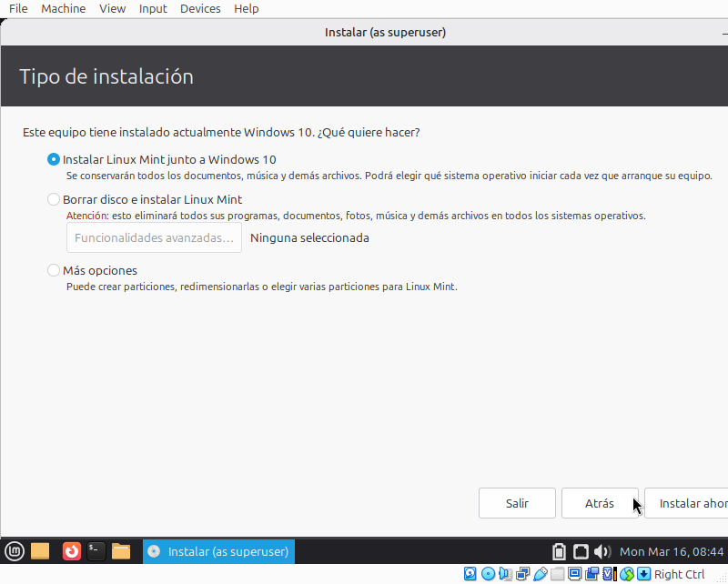This screenshot has width=728, height=584.
Task: Open the terminal from the panel
Action: [x=96, y=551]
